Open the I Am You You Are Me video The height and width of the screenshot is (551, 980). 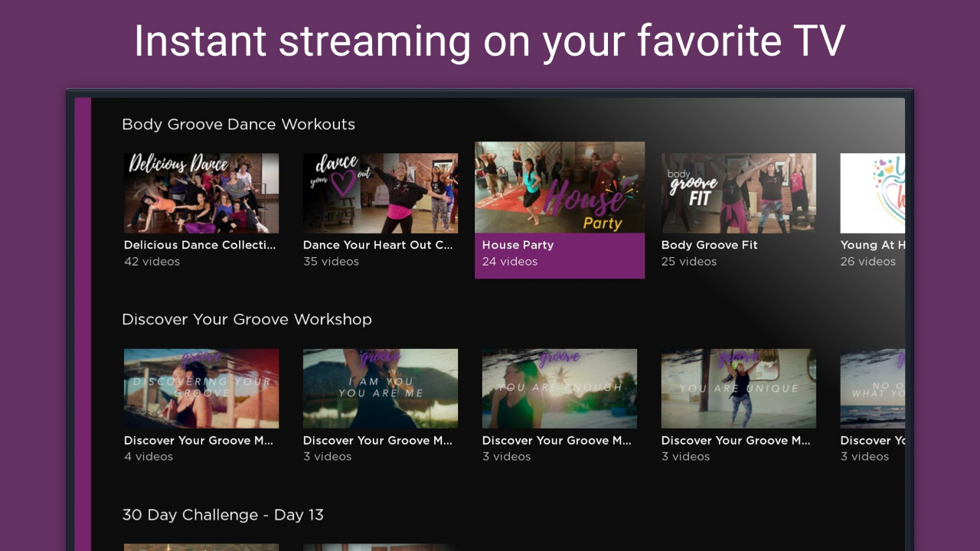[x=381, y=388]
